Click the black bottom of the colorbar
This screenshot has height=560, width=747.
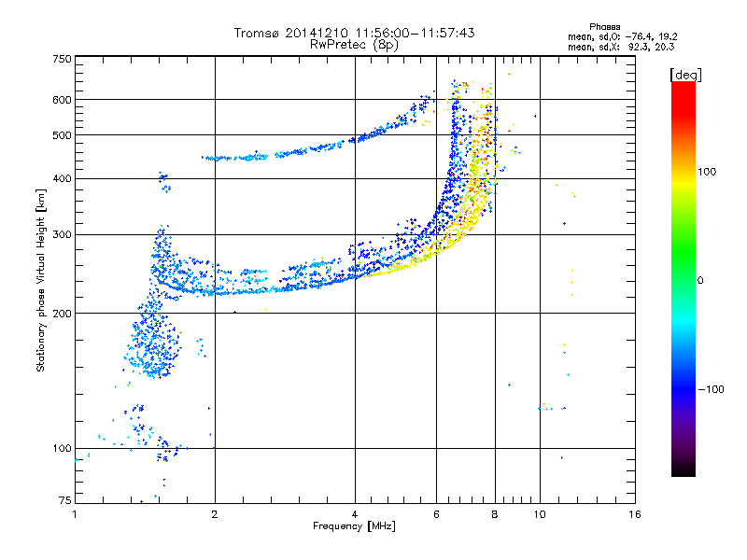point(684,469)
